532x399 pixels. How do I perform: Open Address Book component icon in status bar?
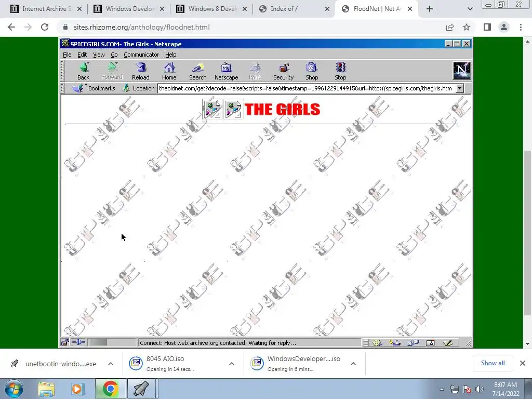[x=430, y=343]
